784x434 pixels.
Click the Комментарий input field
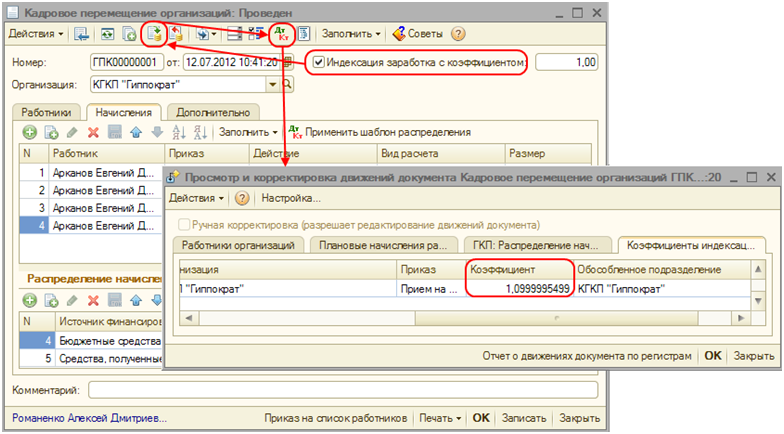pyautogui.click(x=342, y=389)
